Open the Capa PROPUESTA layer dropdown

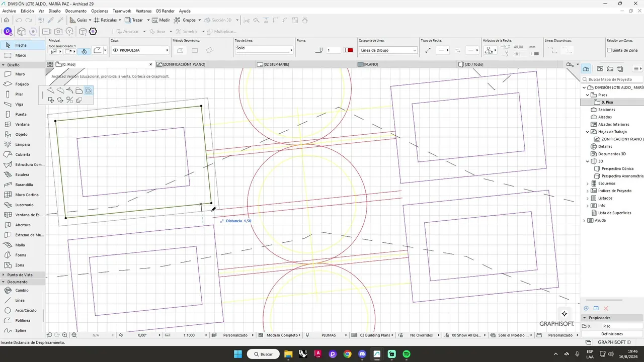(140, 50)
